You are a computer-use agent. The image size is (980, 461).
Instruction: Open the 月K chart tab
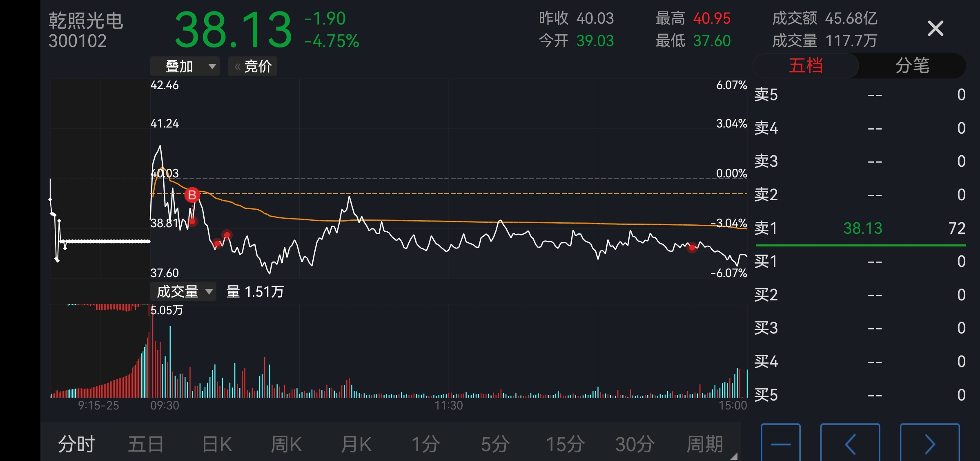pyautogui.click(x=356, y=444)
